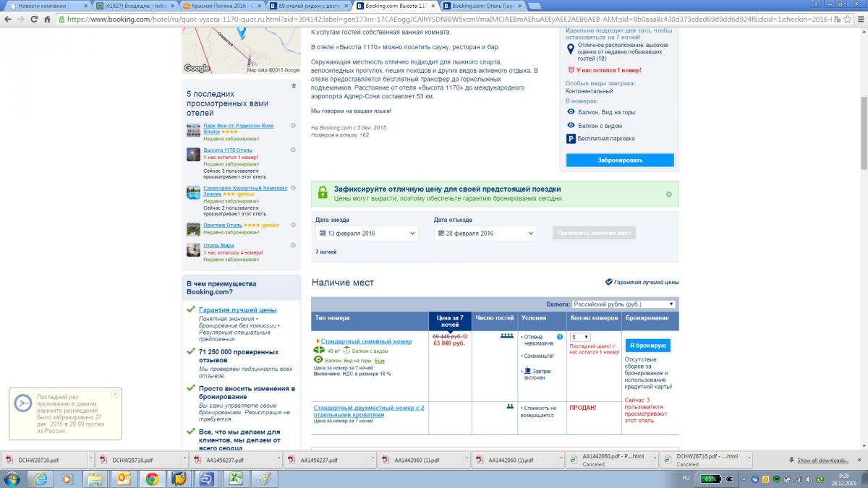The image size is (868, 488).
Task: Switch to the Красная Поляна 2016 tab
Action: pyautogui.click(x=222, y=6)
